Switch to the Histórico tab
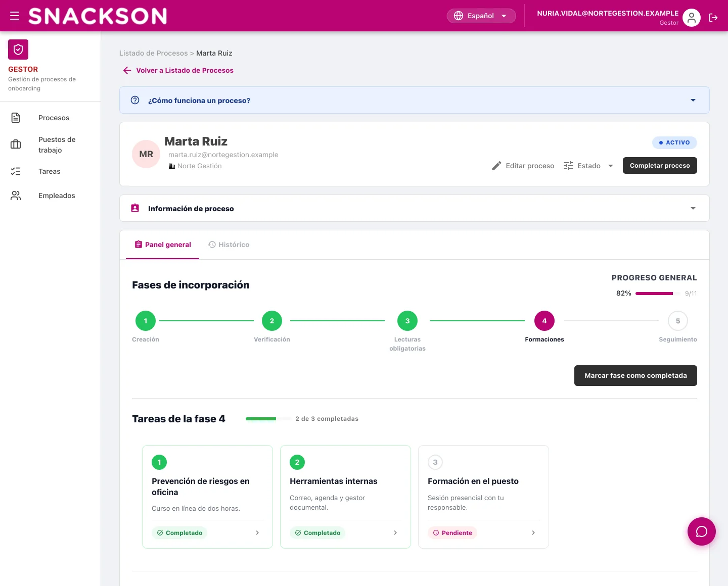Viewport: 728px width, 586px height. 229,245
